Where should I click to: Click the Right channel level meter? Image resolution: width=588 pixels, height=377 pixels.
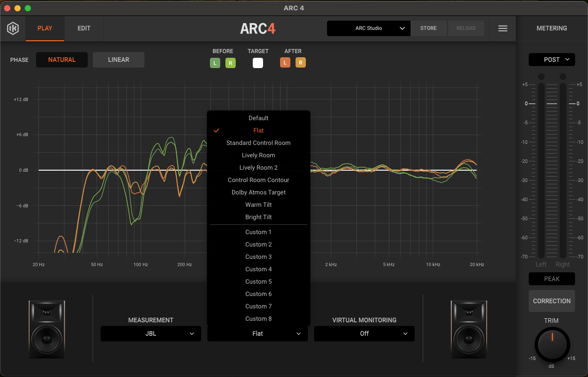tap(563, 170)
